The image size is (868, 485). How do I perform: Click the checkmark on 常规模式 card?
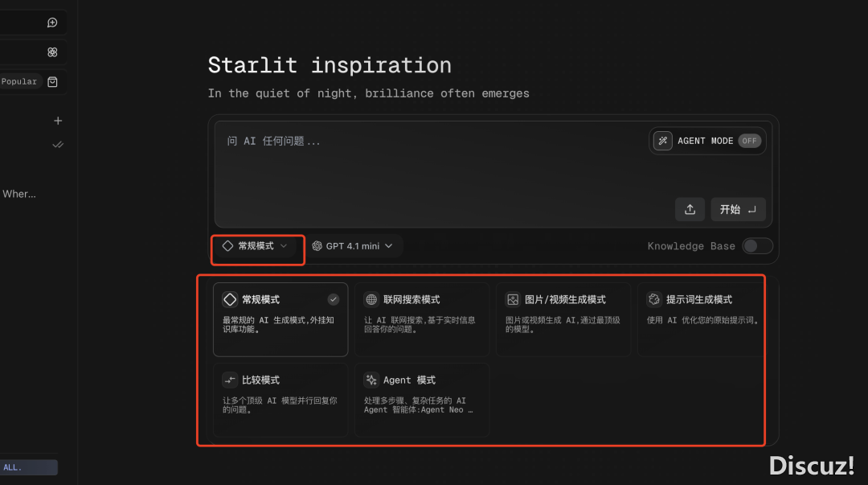(333, 299)
